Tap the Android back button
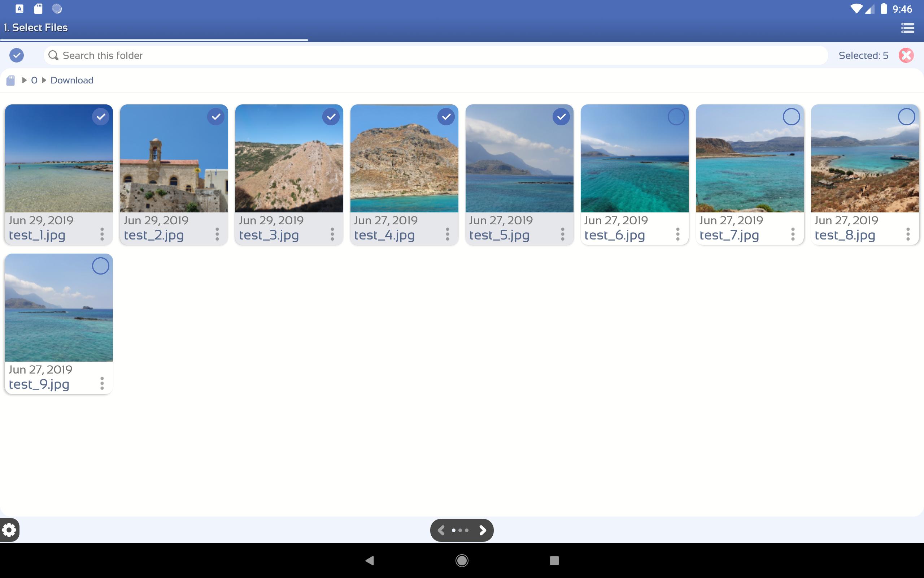This screenshot has width=924, height=578. coord(369,560)
